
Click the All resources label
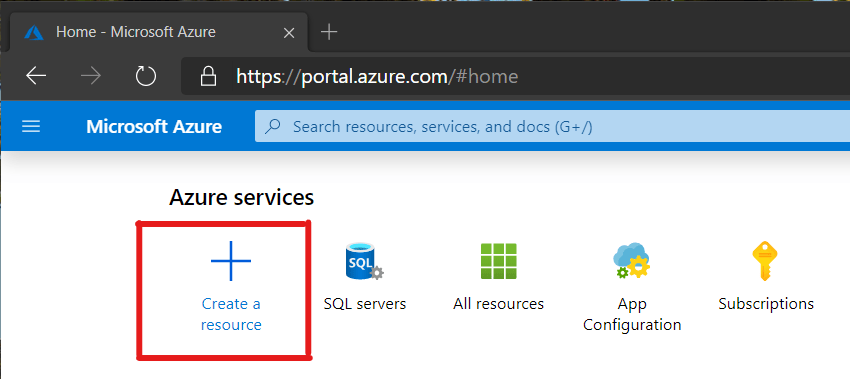click(498, 304)
